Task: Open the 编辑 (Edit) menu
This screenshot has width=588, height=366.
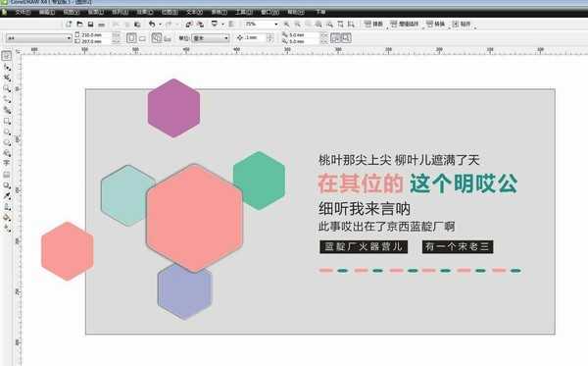Action: click(x=47, y=12)
